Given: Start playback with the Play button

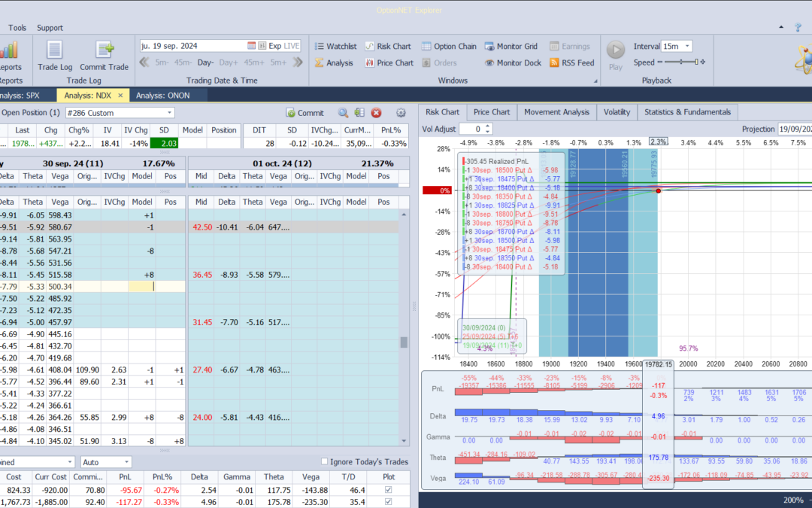Looking at the screenshot, I should pos(616,55).
